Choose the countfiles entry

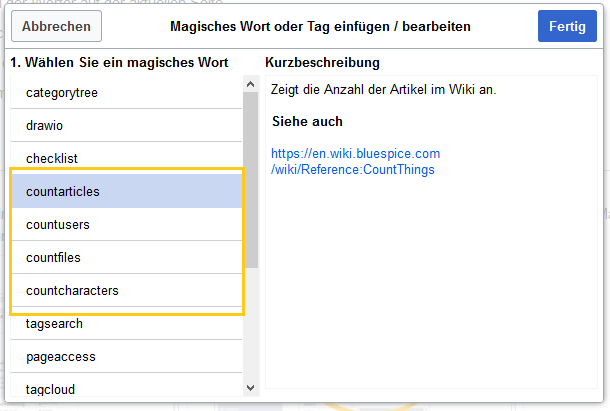pos(126,257)
